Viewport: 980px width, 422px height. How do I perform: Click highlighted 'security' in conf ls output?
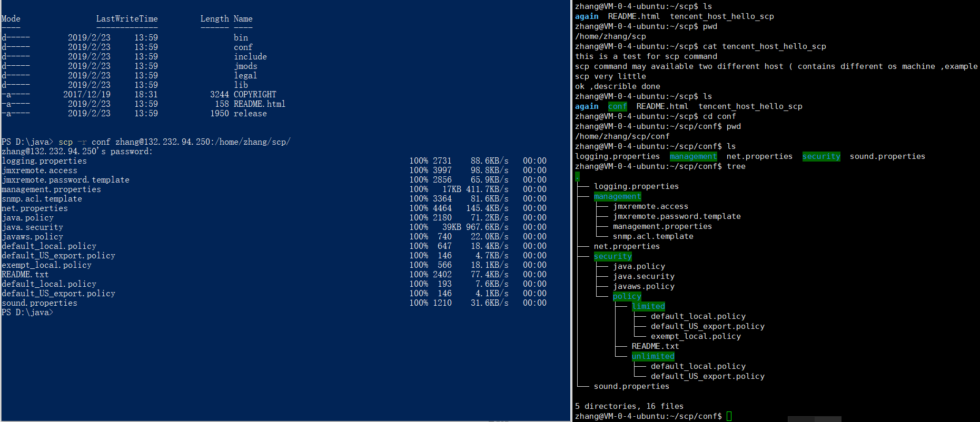pos(821,156)
